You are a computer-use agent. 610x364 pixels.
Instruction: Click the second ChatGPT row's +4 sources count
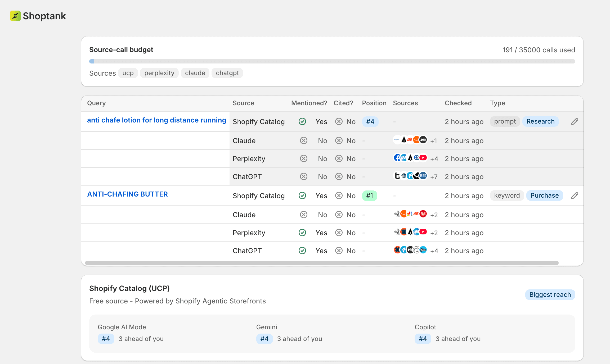[434, 251]
